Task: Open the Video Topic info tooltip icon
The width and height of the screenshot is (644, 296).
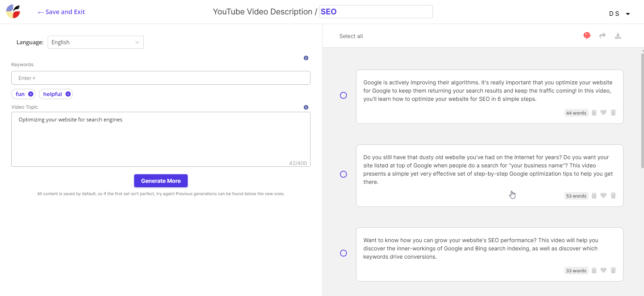Action: click(x=306, y=107)
